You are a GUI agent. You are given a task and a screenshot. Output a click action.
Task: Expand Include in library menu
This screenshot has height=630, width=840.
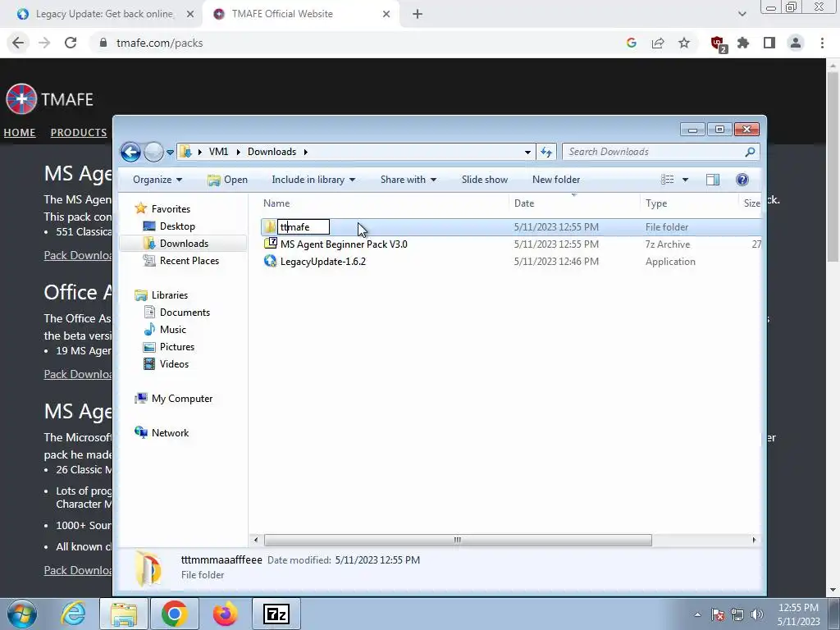(313, 180)
